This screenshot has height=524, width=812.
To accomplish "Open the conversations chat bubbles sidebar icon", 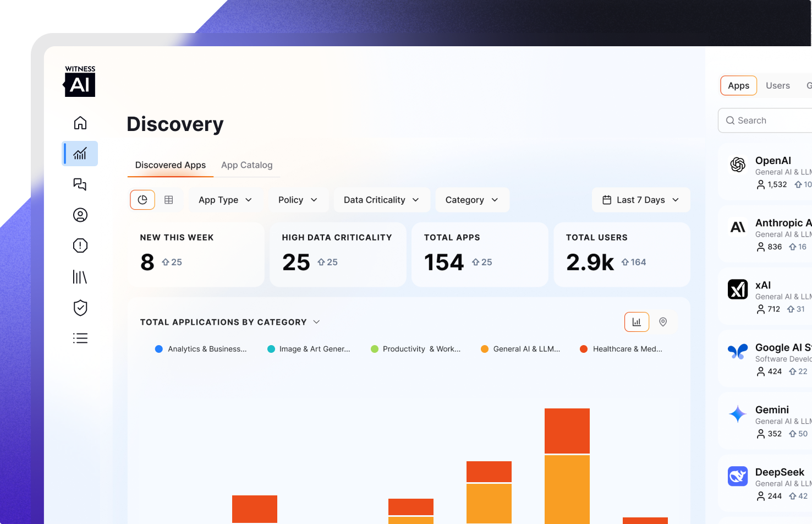I will click(80, 184).
